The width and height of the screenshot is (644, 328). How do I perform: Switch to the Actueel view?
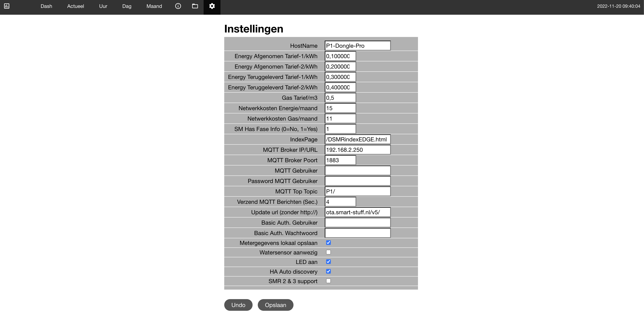coord(76,6)
